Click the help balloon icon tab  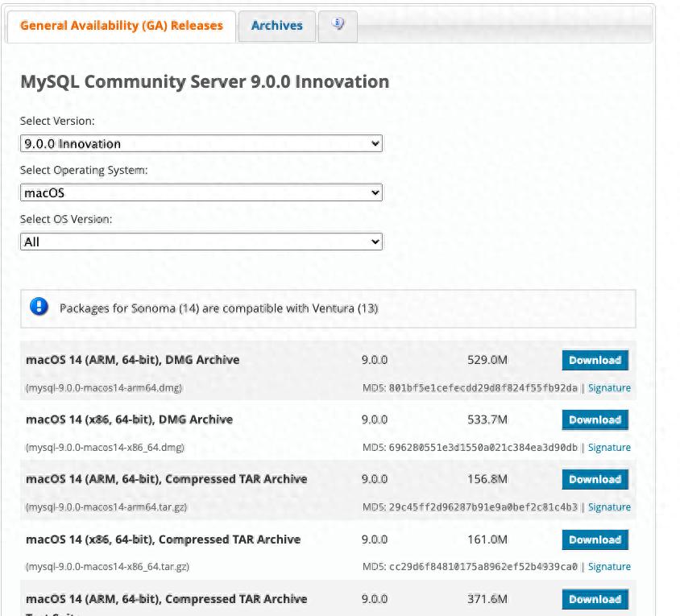pos(338,25)
